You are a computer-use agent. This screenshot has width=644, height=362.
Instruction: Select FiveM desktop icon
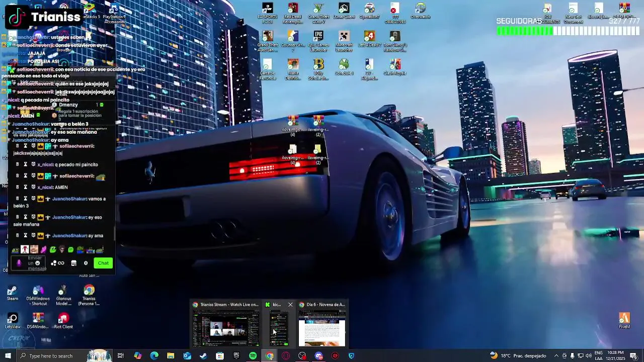(x=624, y=321)
